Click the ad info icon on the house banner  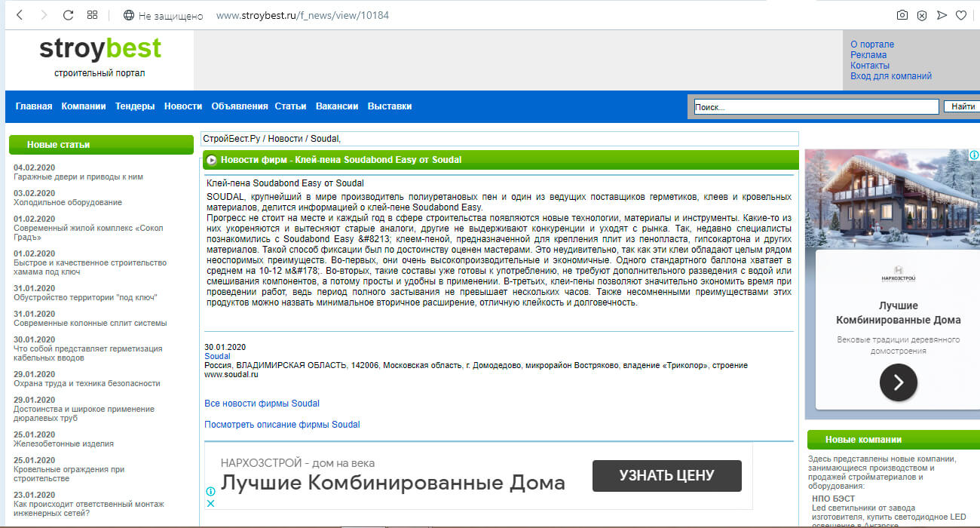(x=974, y=155)
